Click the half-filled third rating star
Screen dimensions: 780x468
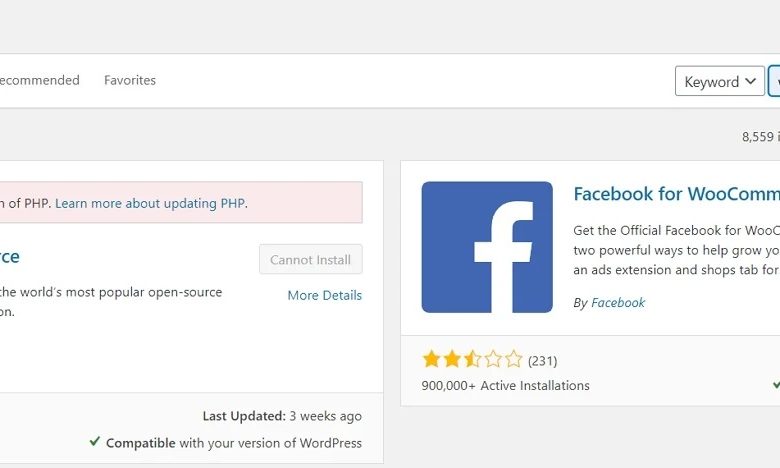[472, 359]
